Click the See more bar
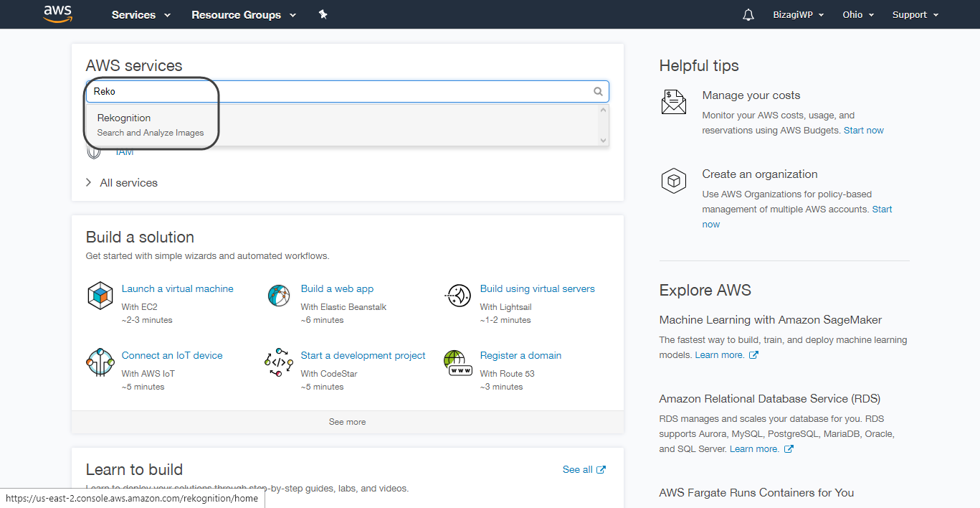Screen dimensions: 980x508 pyautogui.click(x=347, y=422)
